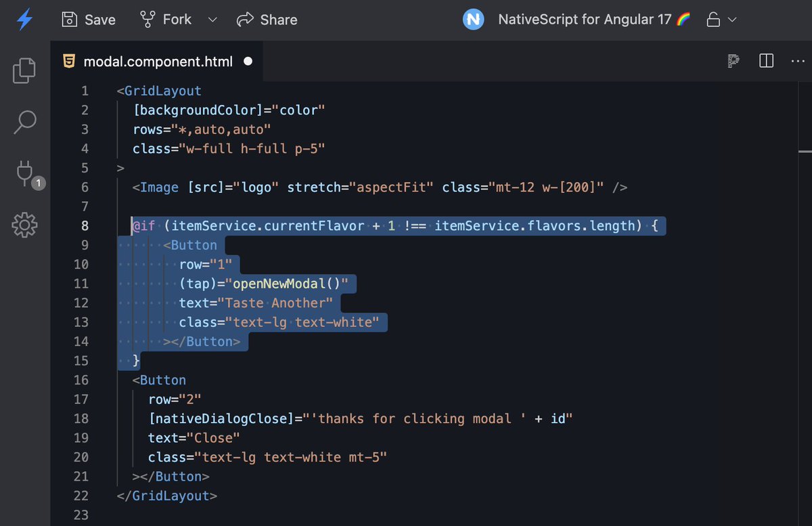Click the closing brace on line 15
This screenshot has width=812, height=526.
click(x=136, y=361)
